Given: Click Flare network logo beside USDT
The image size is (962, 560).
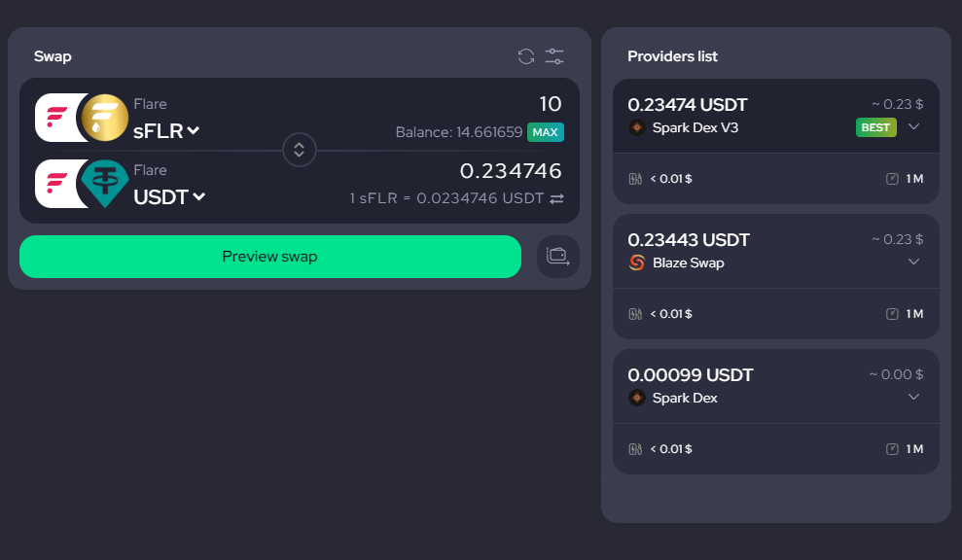Looking at the screenshot, I should pos(57,184).
